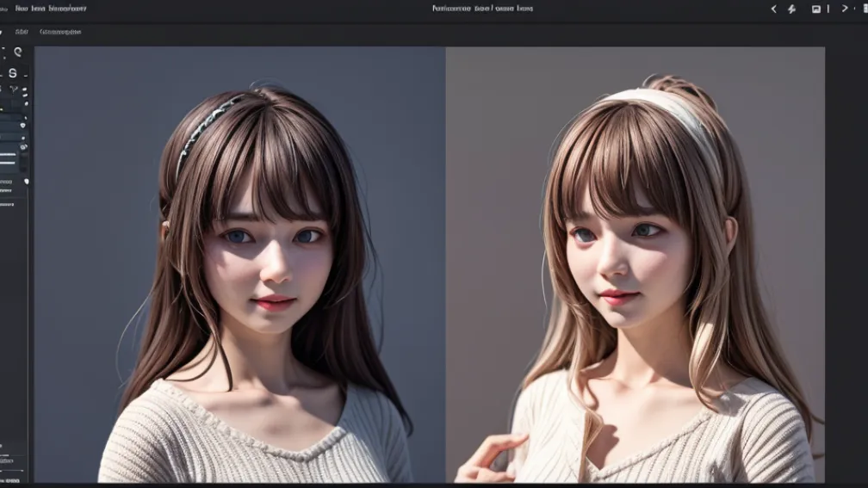
Task: Click the upper white slider bar in the left panel
Action: [8, 154]
